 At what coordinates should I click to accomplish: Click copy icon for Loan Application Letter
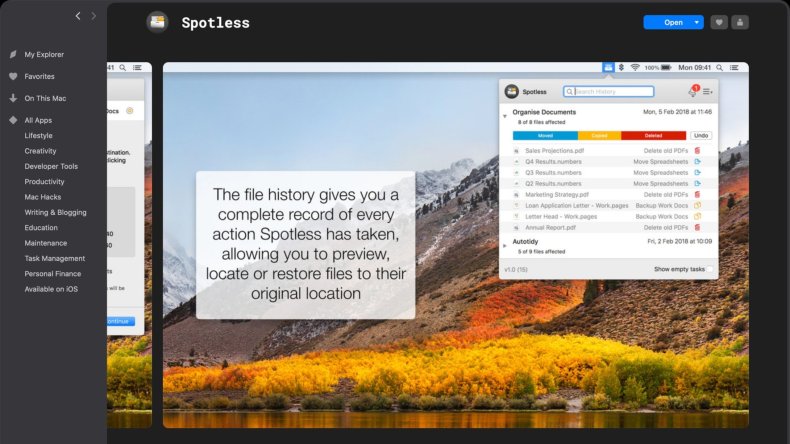[x=697, y=206]
